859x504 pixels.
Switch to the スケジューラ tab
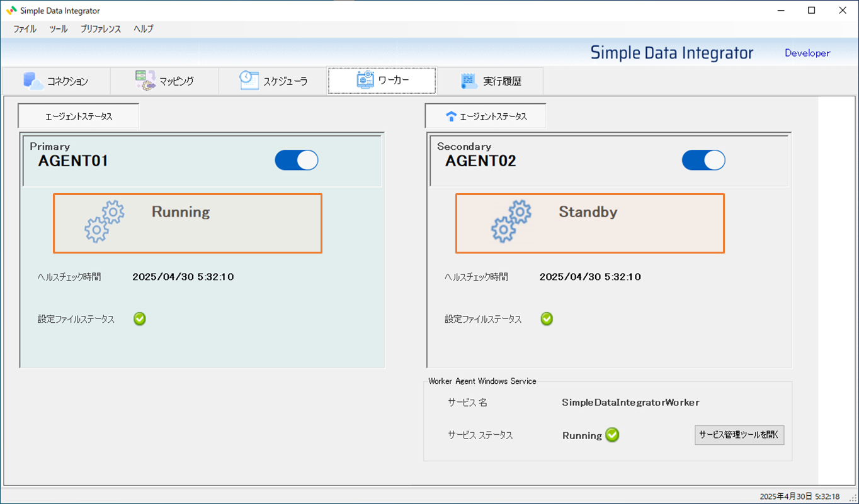point(273,81)
